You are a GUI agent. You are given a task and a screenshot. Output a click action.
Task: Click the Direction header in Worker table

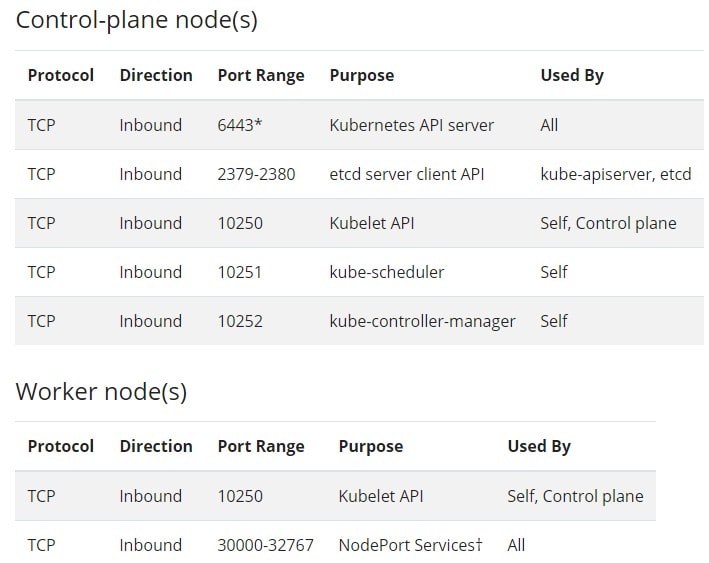click(156, 446)
